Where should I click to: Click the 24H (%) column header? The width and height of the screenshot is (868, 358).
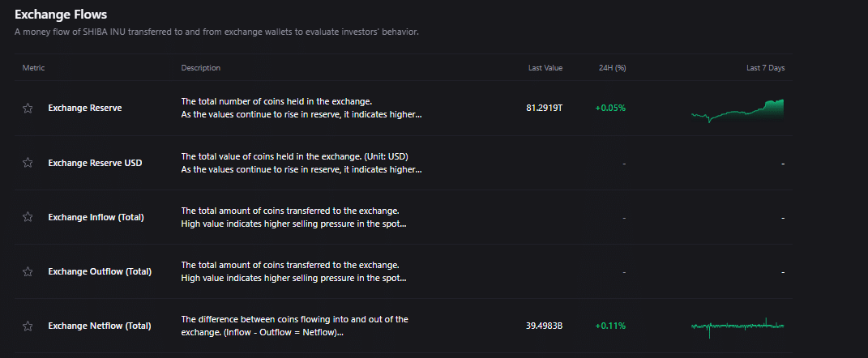pos(611,68)
